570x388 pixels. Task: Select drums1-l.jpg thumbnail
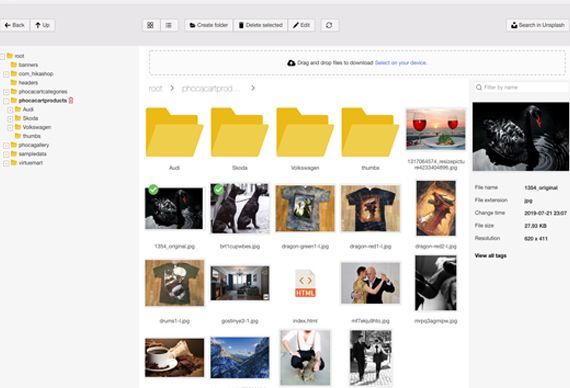[174, 283]
